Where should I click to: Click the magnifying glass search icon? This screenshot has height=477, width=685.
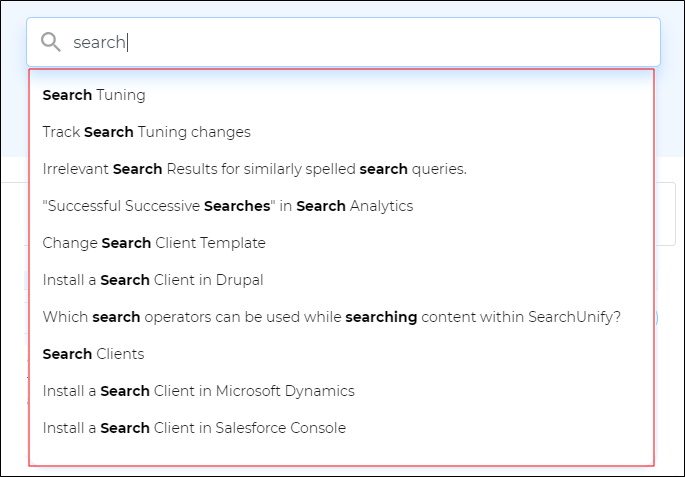[50, 42]
